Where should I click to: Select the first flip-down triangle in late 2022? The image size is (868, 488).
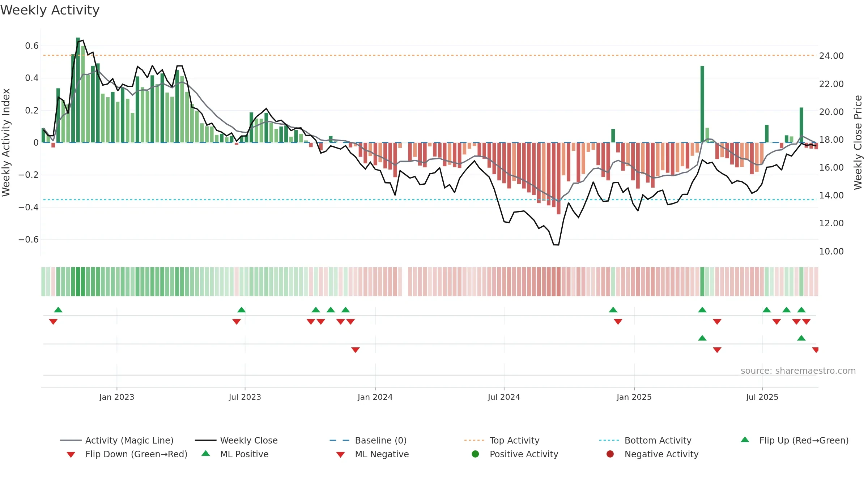coord(53,322)
